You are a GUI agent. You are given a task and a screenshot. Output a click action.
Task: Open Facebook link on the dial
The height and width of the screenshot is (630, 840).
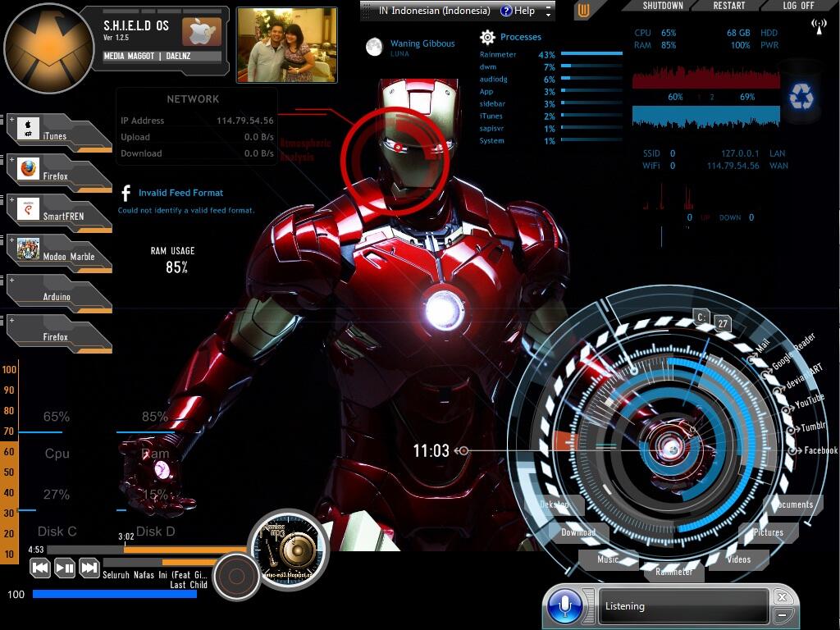click(x=820, y=450)
